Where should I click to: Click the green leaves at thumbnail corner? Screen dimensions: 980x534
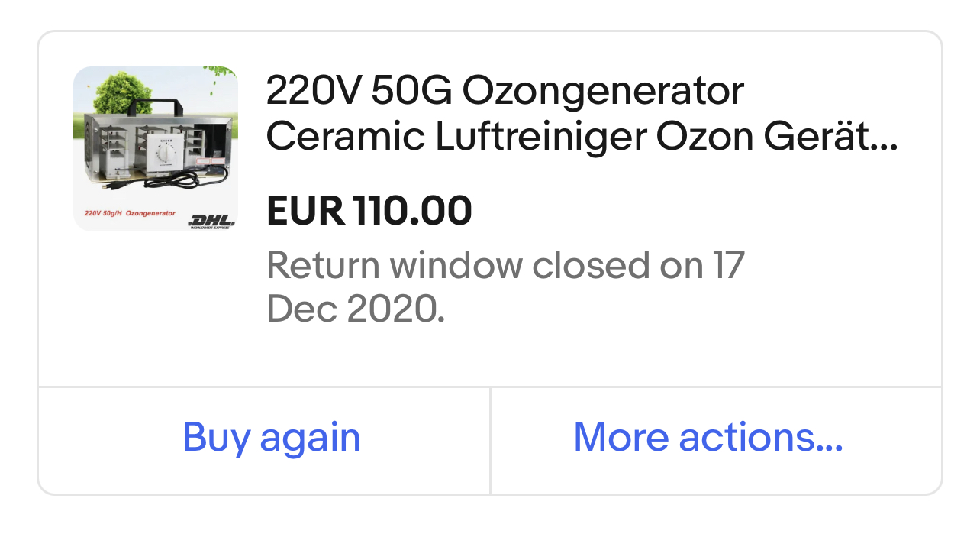point(221,73)
